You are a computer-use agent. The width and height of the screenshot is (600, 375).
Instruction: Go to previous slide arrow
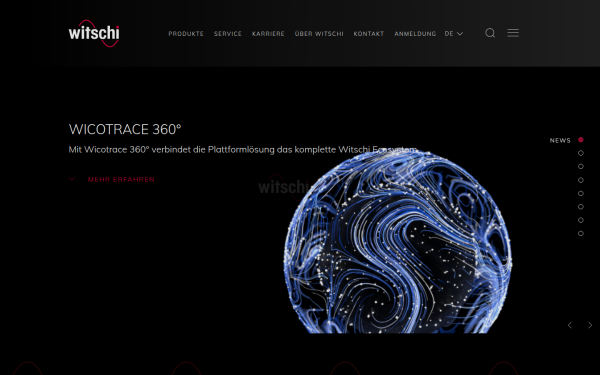click(570, 325)
